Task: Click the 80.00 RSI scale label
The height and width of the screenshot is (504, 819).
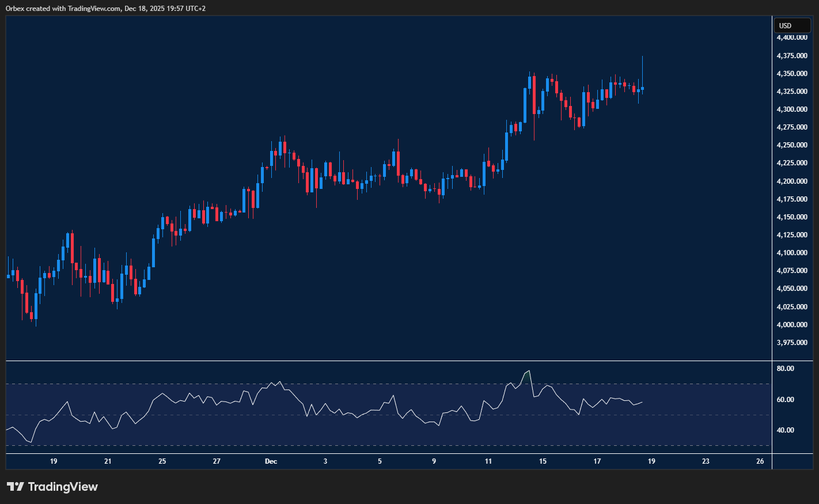Action: [785, 369]
